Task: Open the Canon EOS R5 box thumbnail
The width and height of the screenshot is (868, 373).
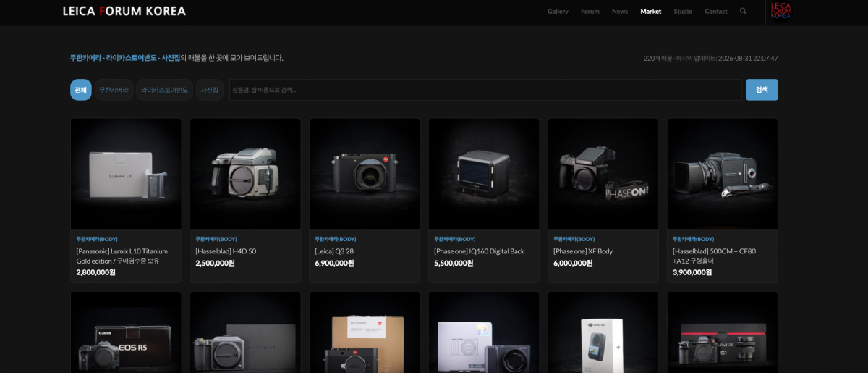Action: point(126,332)
